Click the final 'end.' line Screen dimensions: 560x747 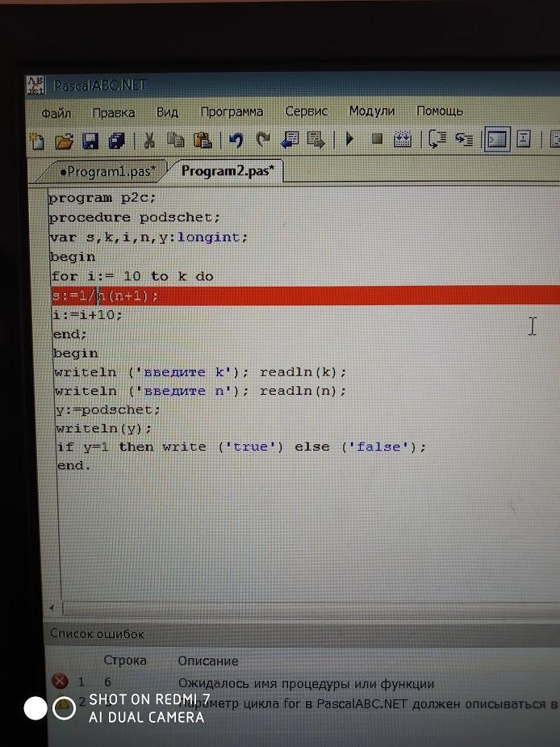73,465
